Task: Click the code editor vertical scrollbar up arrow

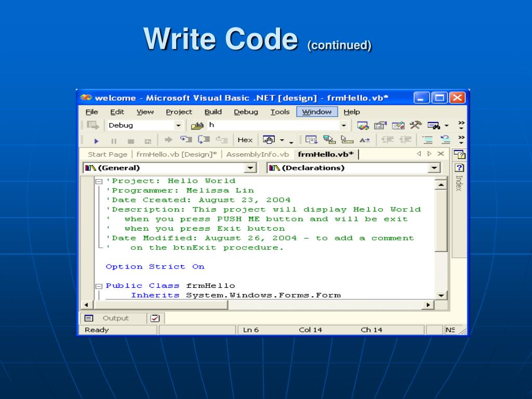Action: [441, 185]
